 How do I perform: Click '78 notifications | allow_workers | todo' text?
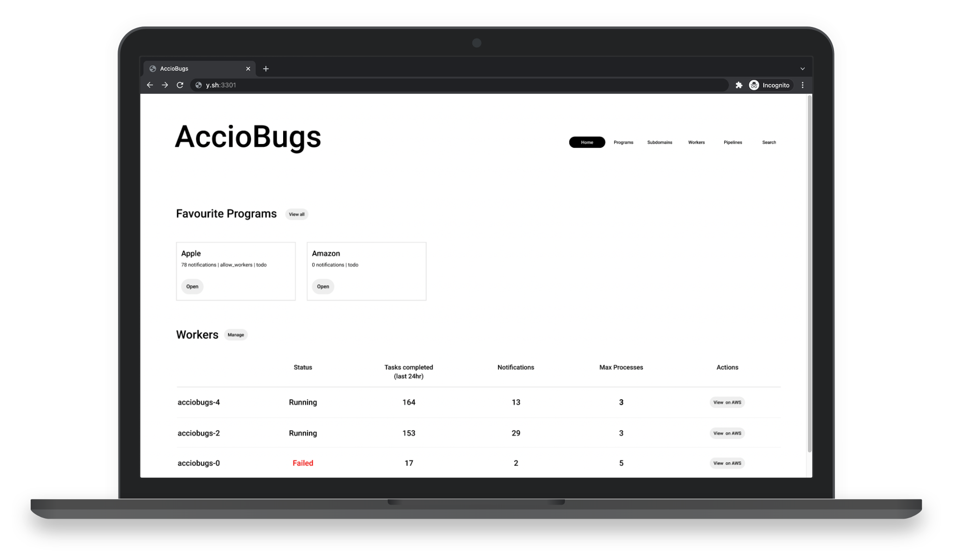click(x=224, y=265)
